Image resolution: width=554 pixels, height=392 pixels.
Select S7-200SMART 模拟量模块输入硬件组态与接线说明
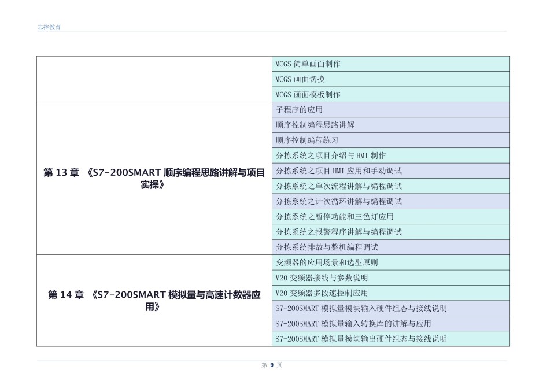coord(391,308)
